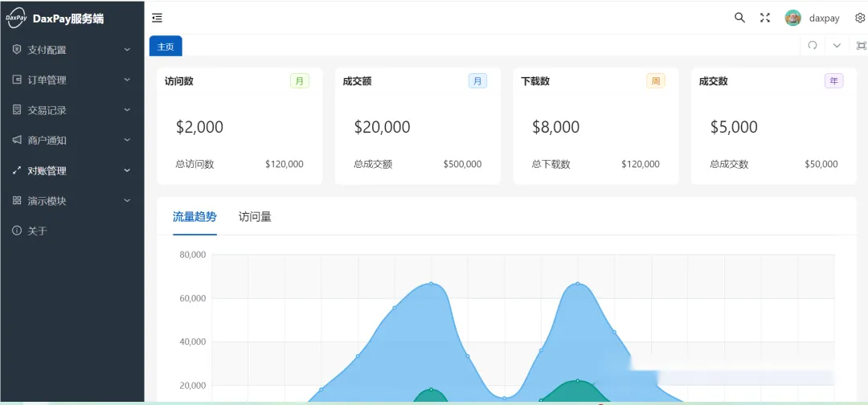Expand the 支付配置 menu chevron
868x405 pixels.
[127, 50]
